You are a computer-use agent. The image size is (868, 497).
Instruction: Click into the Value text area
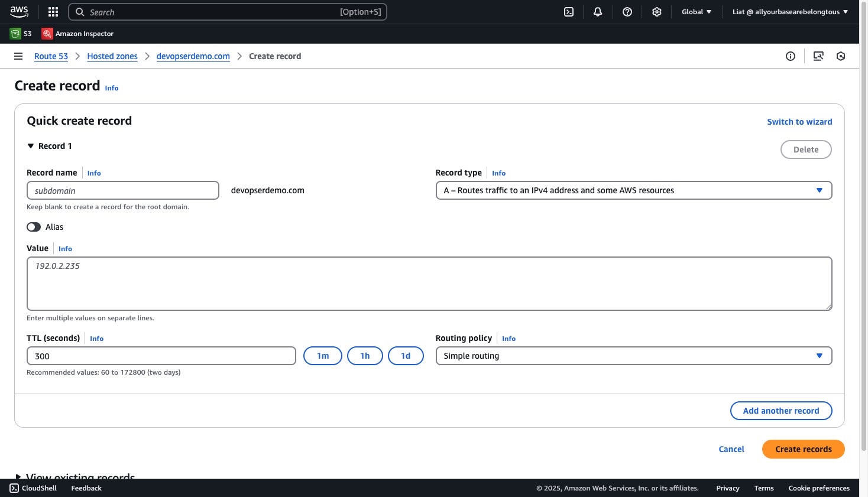429,284
